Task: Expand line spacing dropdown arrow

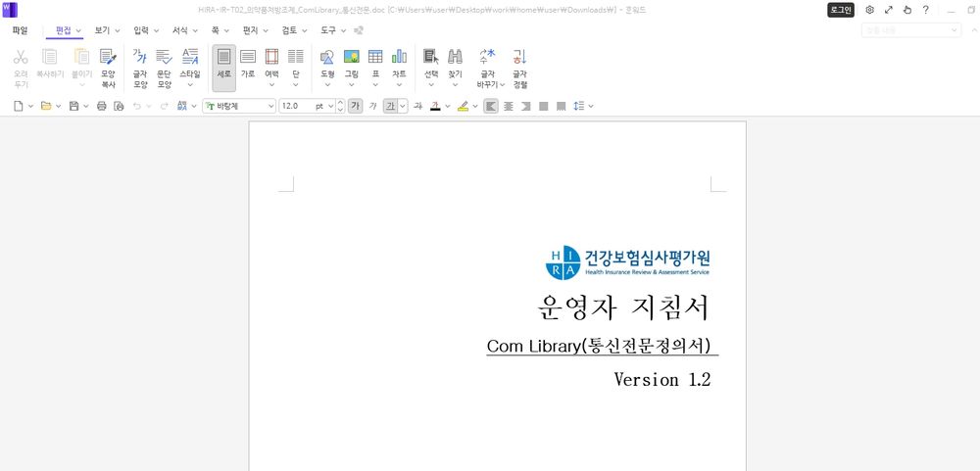Action: pos(591,106)
